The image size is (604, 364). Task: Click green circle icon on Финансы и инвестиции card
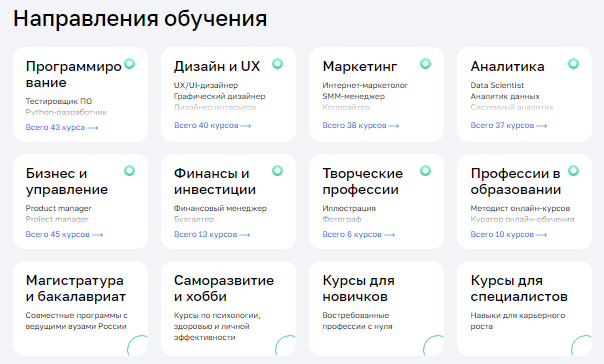click(x=277, y=171)
